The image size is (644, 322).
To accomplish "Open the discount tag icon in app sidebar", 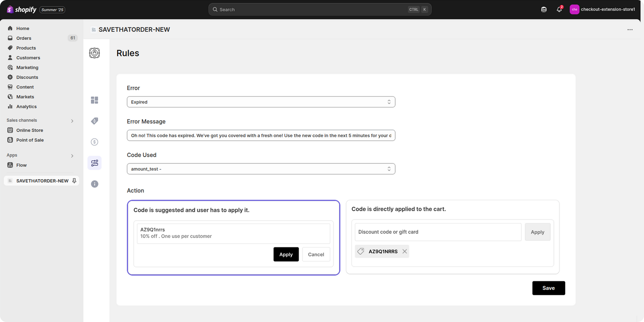I will coord(95,121).
